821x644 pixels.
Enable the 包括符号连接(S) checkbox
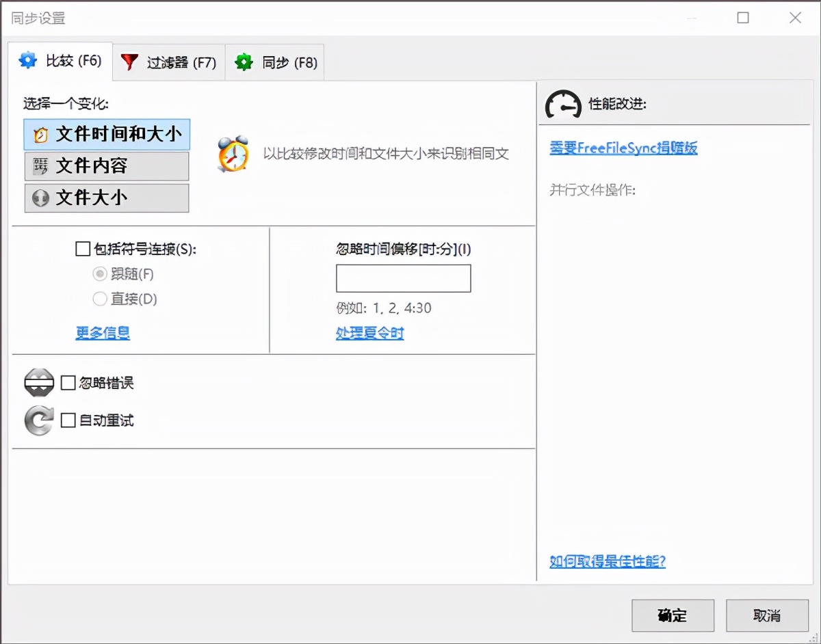click(x=83, y=249)
